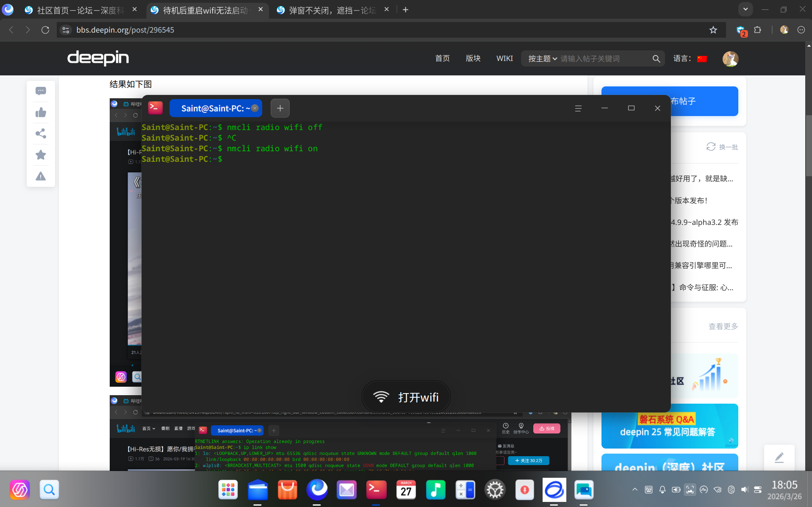
Task: Click the share icon in left sidebar
Action: click(x=41, y=133)
